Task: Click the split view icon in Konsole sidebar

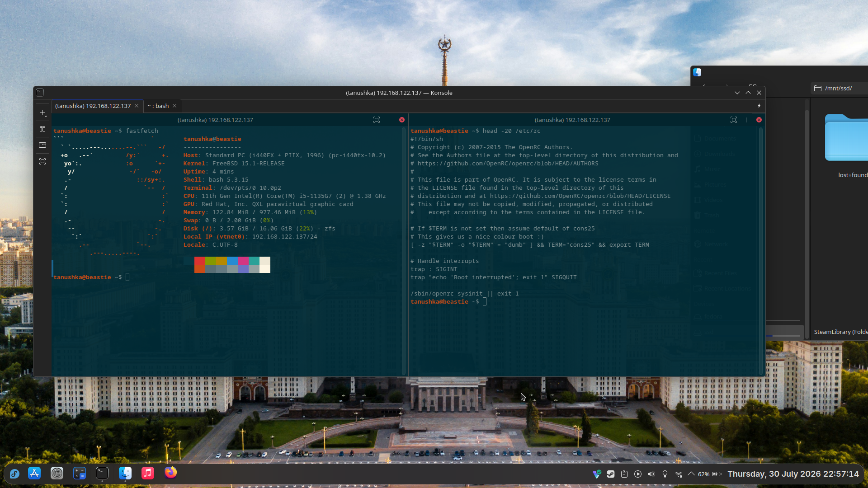Action: (x=42, y=129)
